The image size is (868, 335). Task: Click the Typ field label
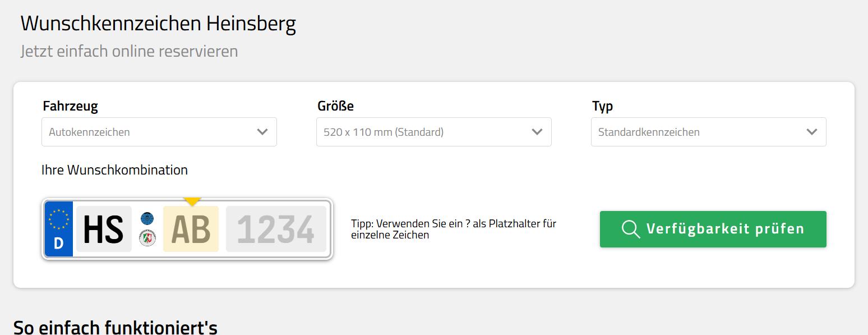point(603,106)
